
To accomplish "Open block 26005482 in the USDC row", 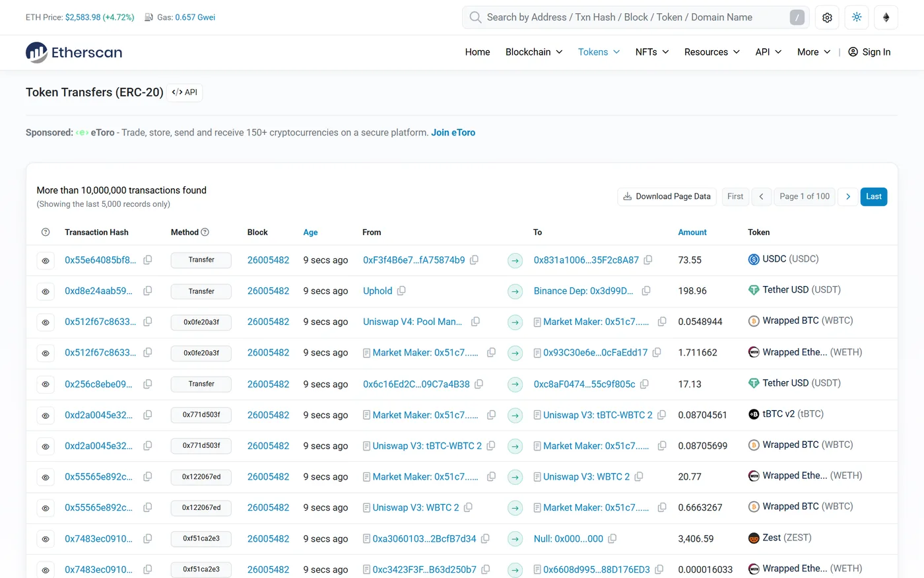I will tap(269, 260).
